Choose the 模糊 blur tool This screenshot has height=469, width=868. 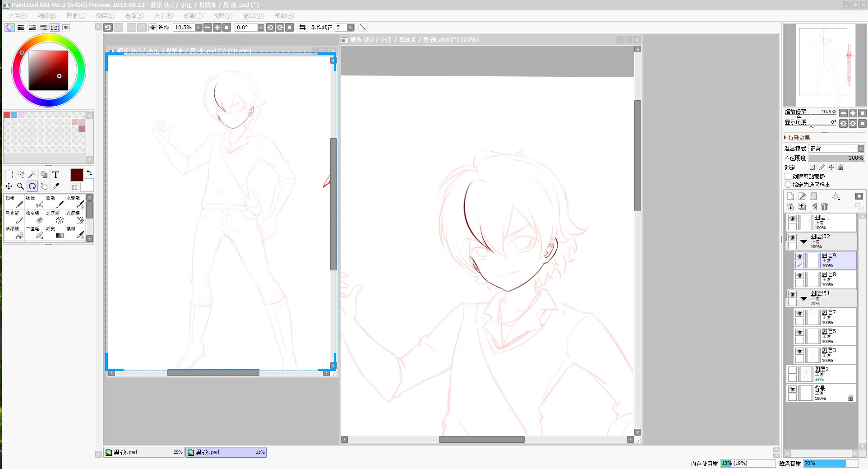75,232
